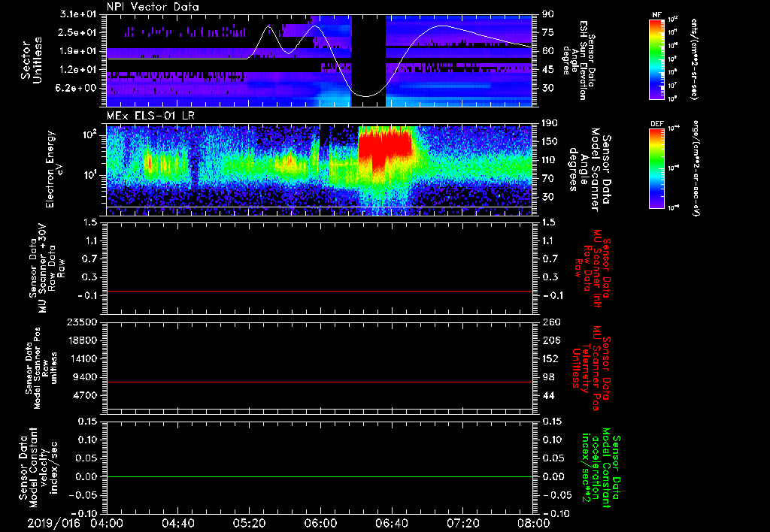Click the 260 telemetry tick label

pyautogui.click(x=550, y=322)
